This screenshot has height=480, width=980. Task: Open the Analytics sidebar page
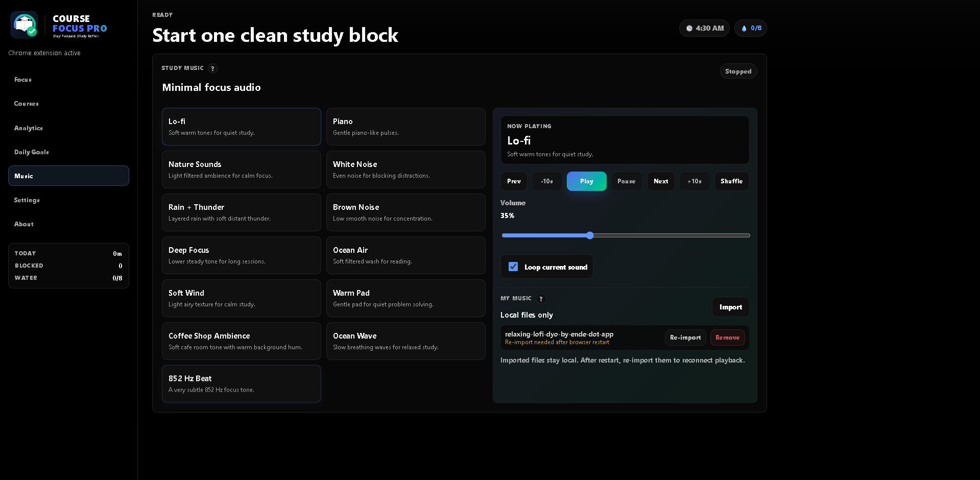pos(68,128)
